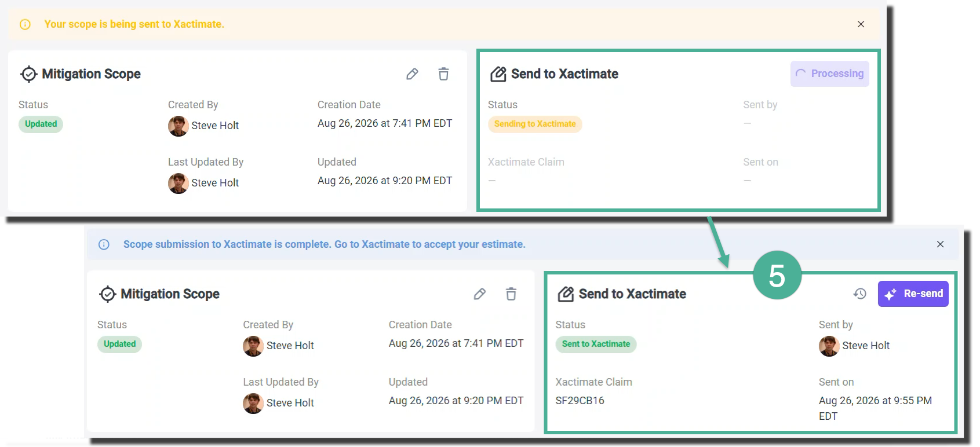The height and width of the screenshot is (447, 980).
Task: Open send history clock icon beside Re-send
Action: pyautogui.click(x=860, y=294)
